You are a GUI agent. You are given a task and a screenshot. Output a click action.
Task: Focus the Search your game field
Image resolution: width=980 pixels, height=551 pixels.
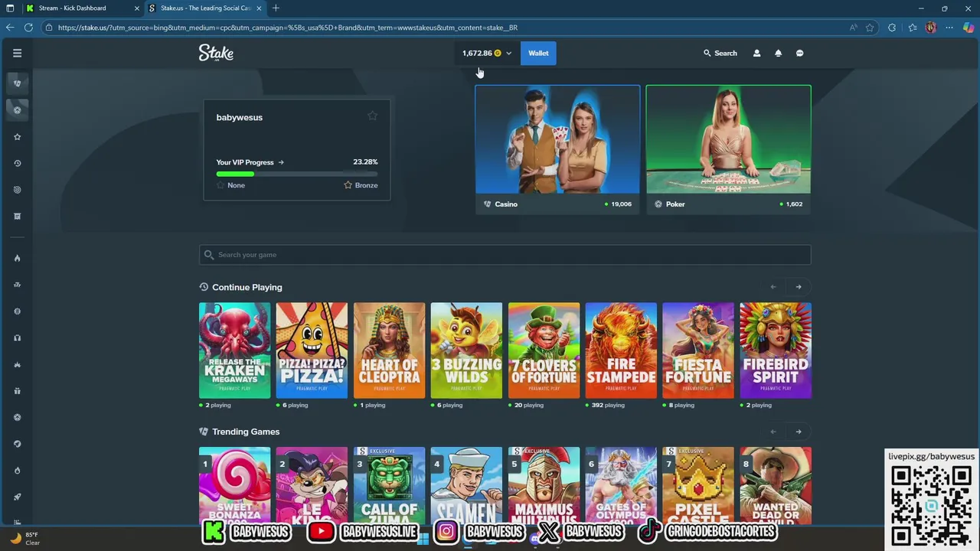(505, 255)
